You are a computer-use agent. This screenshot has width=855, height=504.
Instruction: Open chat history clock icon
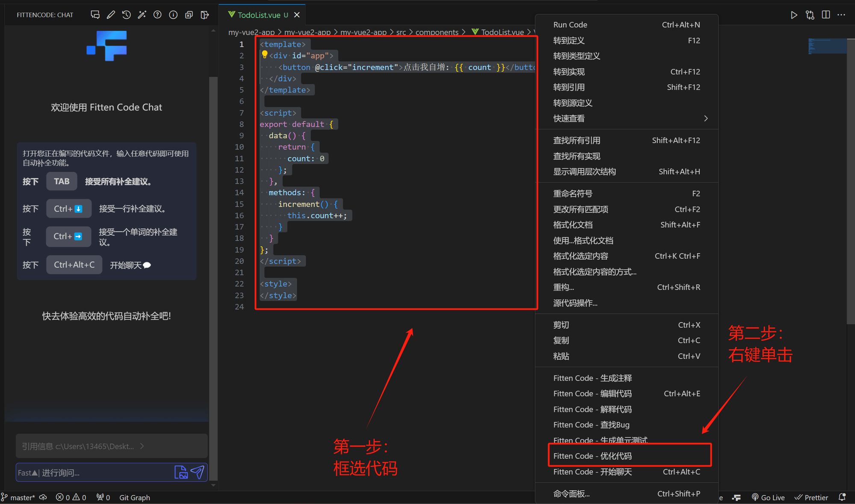(126, 15)
